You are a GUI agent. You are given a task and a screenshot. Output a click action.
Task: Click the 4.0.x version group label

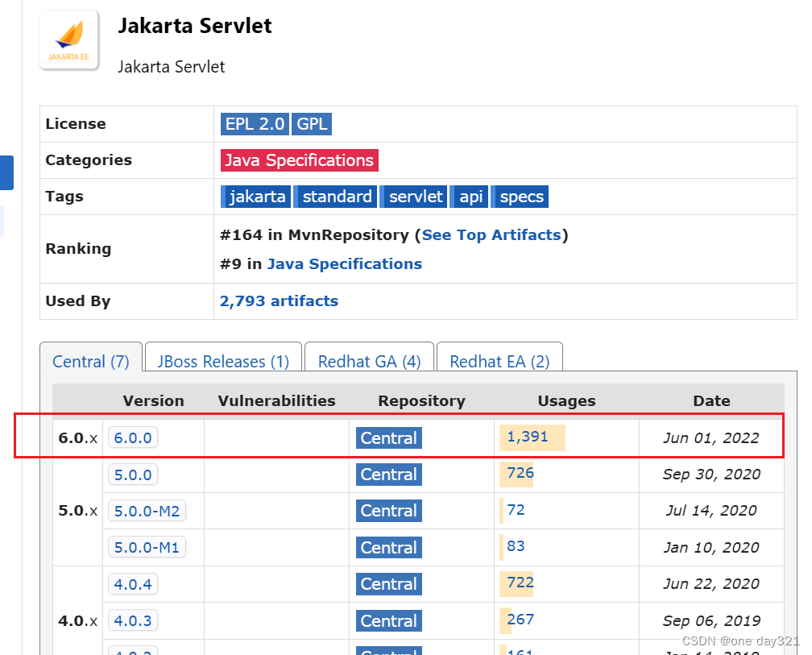pyautogui.click(x=77, y=620)
